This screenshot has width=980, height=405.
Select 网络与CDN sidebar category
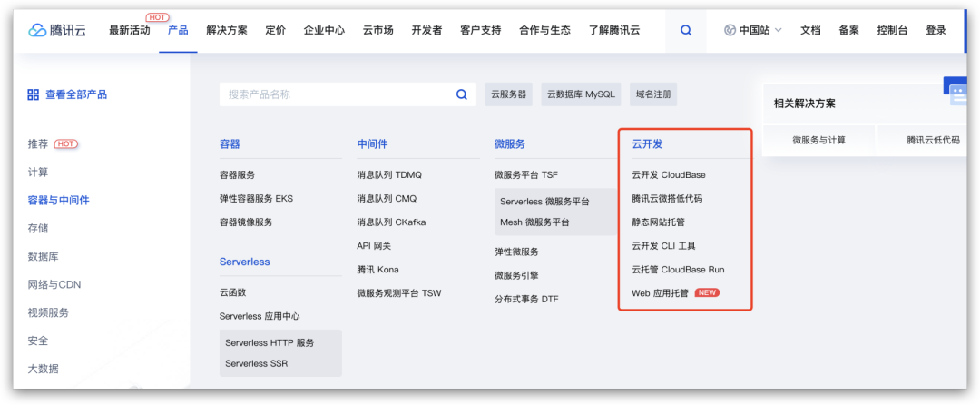coord(54,284)
